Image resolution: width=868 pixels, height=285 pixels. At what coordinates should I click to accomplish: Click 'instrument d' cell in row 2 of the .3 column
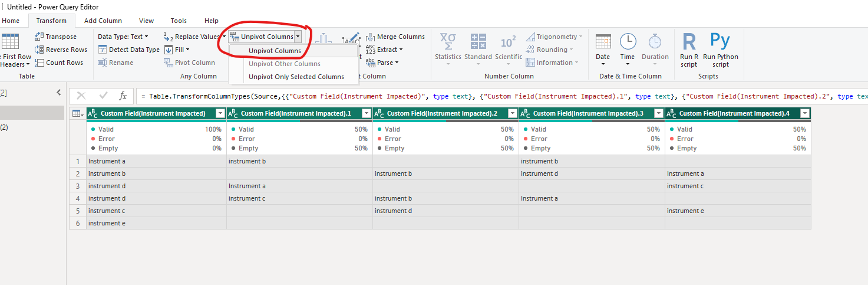[x=592, y=173]
